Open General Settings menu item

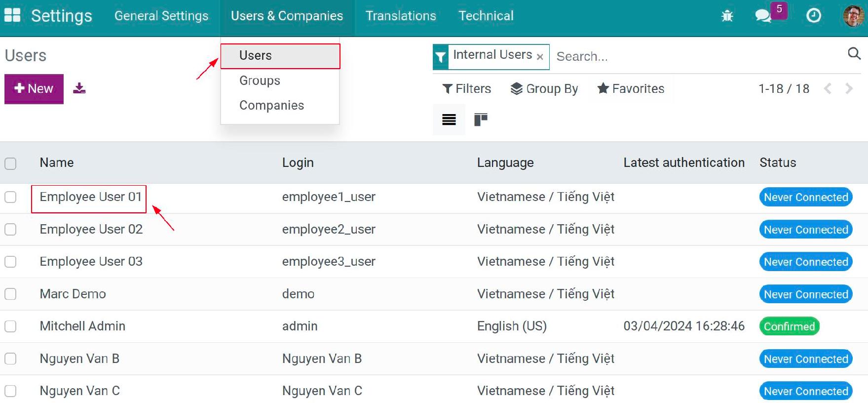pos(161,16)
